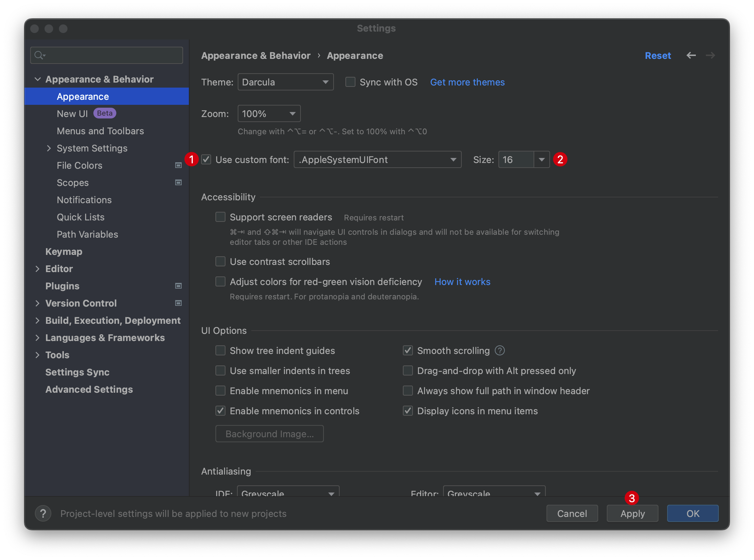Select Appearance in the settings tree

(x=107, y=96)
